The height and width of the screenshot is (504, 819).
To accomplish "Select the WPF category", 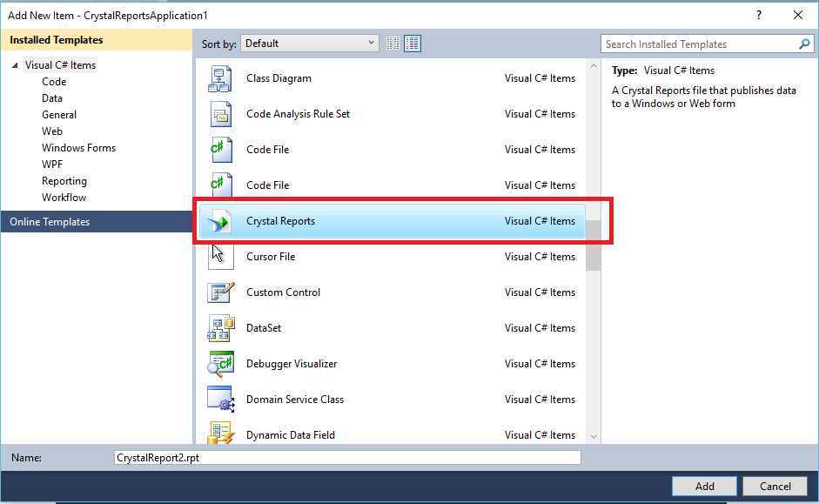I will tap(51, 165).
